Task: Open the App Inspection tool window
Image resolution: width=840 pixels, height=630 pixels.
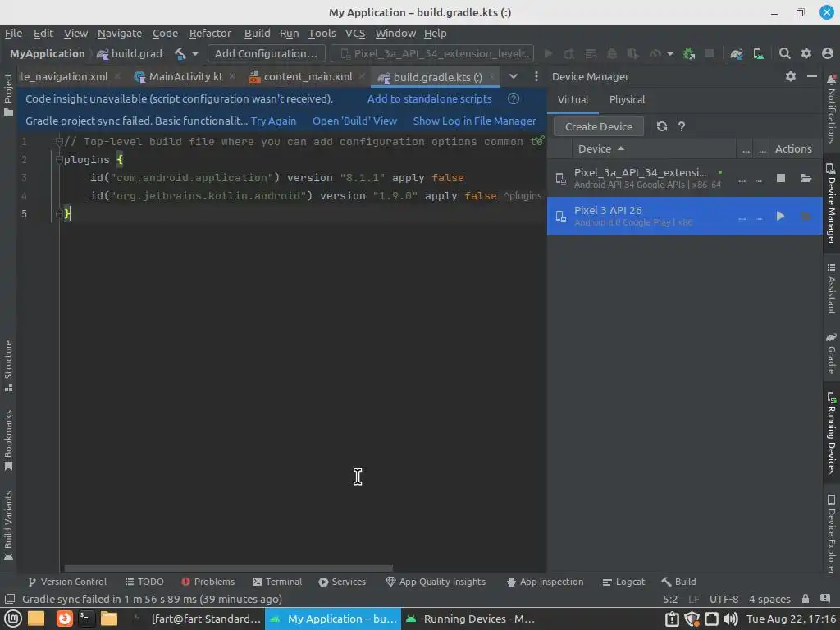Action: tap(545, 582)
